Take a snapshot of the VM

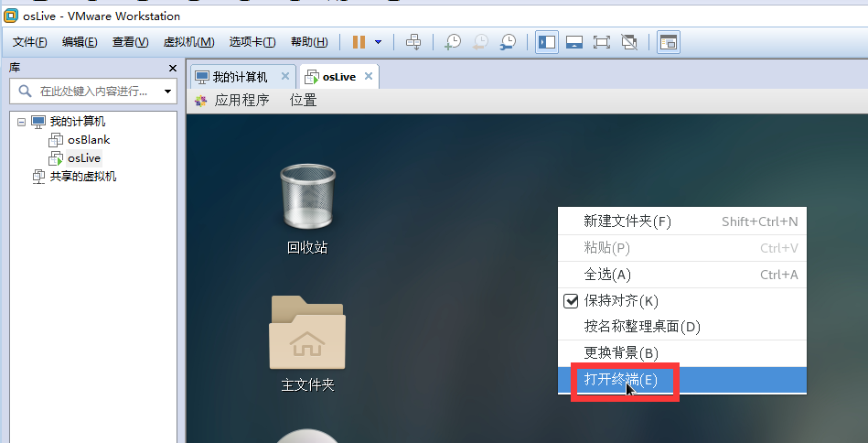click(x=453, y=42)
